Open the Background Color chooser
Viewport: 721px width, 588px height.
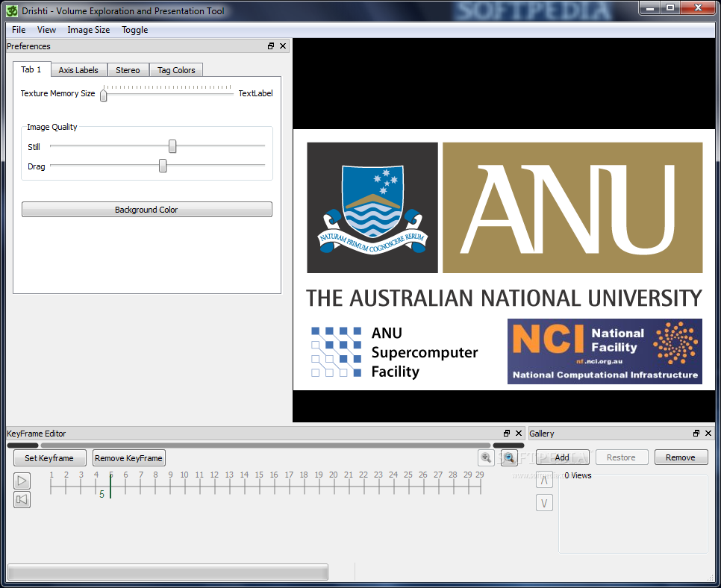(x=147, y=210)
